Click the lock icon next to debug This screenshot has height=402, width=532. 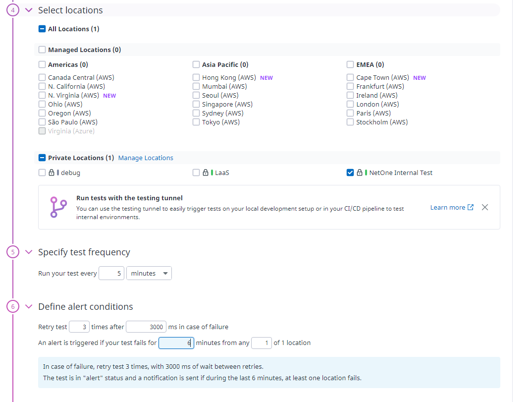52,172
